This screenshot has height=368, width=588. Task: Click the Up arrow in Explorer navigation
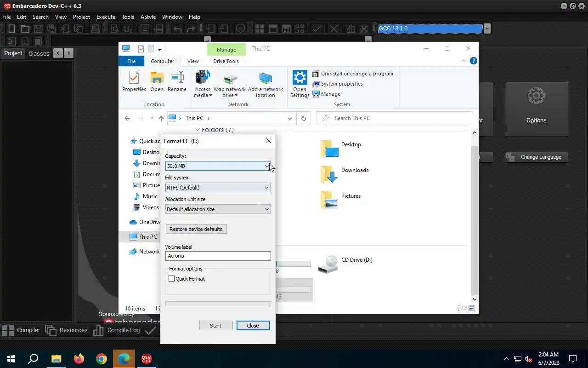[x=161, y=118]
